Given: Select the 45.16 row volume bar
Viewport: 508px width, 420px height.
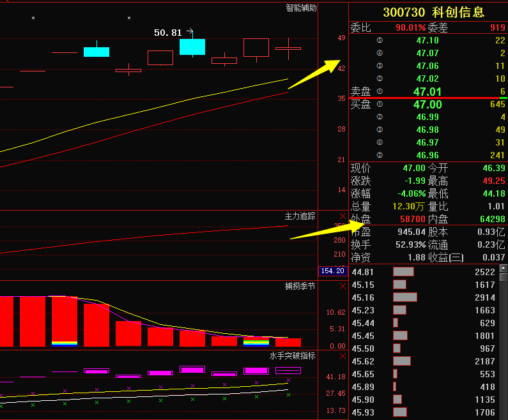Looking at the screenshot, I should tap(405, 297).
